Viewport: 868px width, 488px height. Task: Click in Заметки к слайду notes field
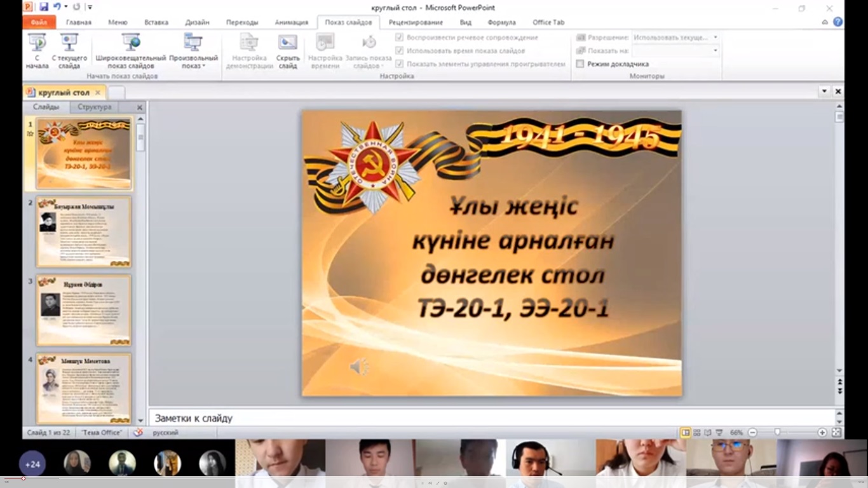[x=491, y=418]
